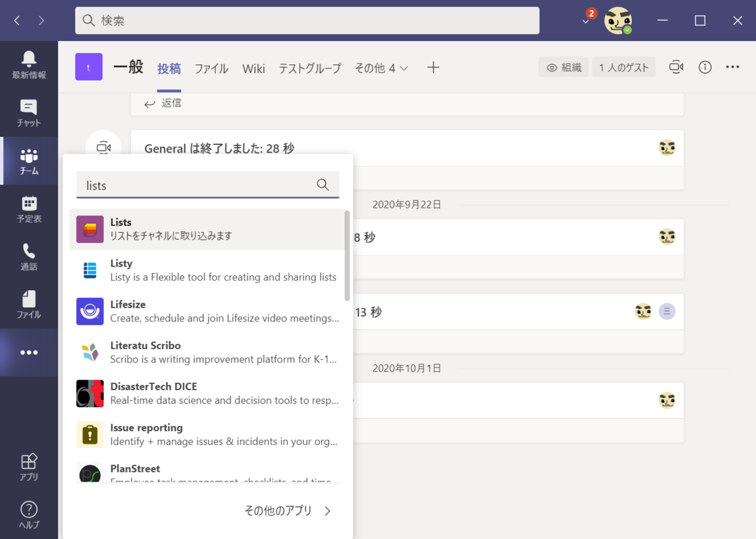Image resolution: width=756 pixels, height=539 pixels.
Task: Start a meeting with video camera icon
Action: point(676,67)
